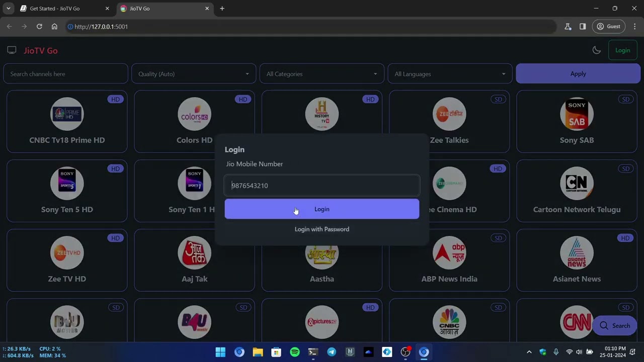The image size is (644, 362).
Task: Focus the Search channels here field
Action: point(65,74)
